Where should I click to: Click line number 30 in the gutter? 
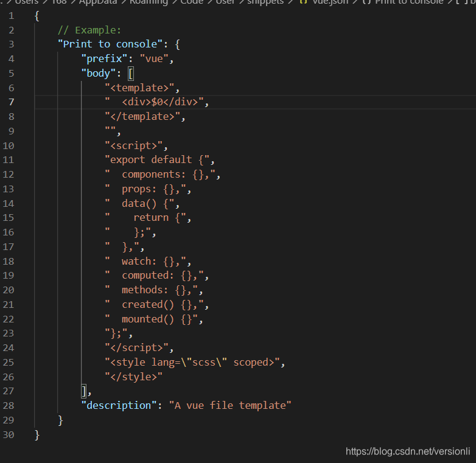click(9, 435)
